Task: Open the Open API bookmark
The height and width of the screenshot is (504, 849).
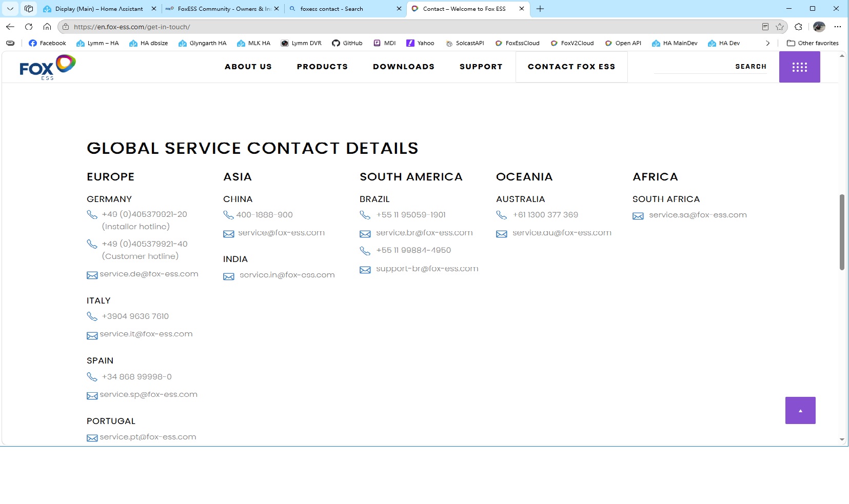Action: click(x=623, y=43)
